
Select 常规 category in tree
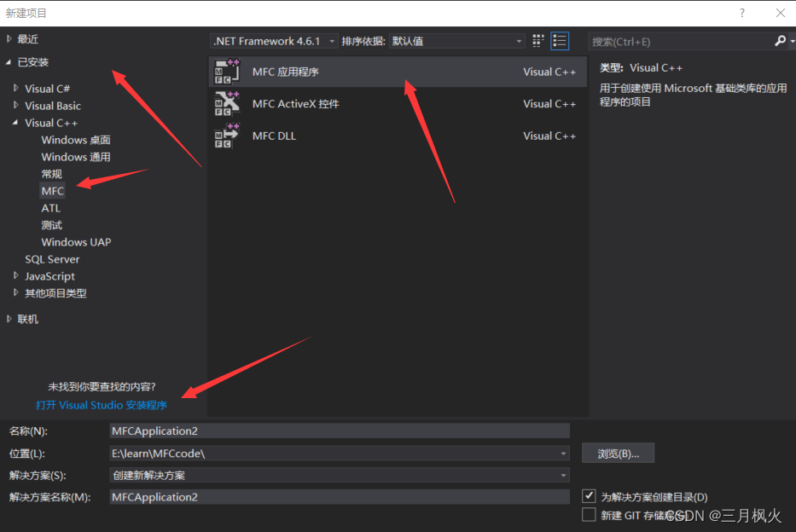51,174
